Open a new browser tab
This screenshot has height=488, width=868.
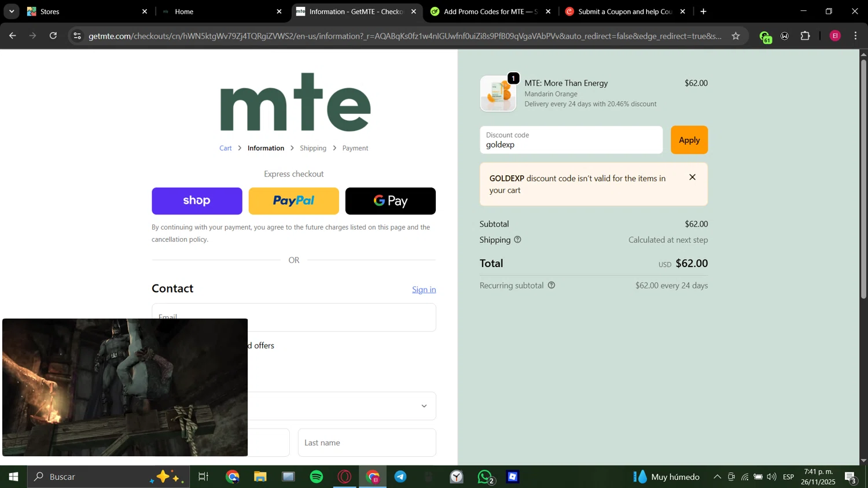click(x=704, y=11)
